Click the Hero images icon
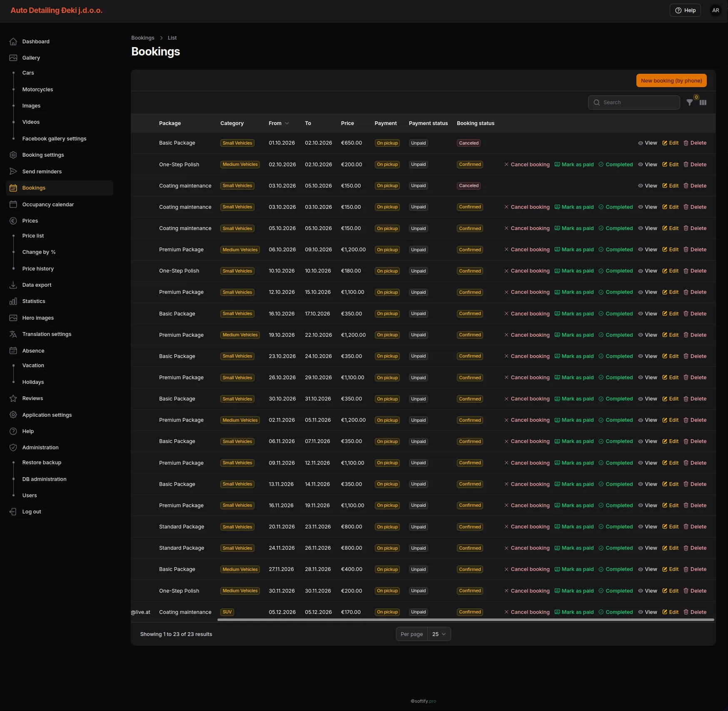728x711 pixels. click(x=13, y=318)
